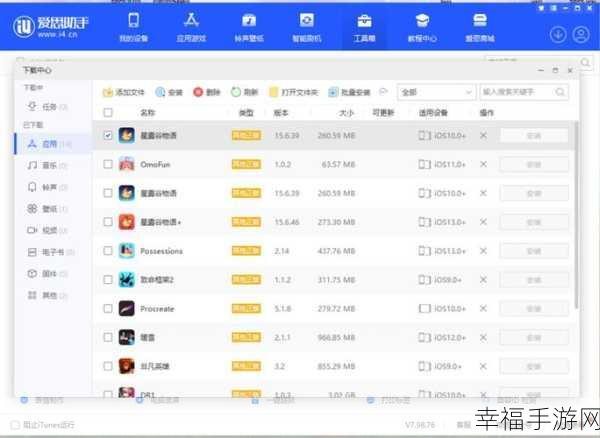
Task: Click the 安装 button in the 致命框架2 row
Action: tap(534, 280)
